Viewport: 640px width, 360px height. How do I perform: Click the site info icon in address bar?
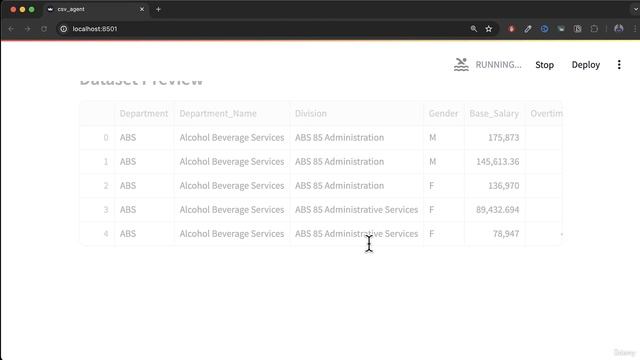[x=64, y=29]
